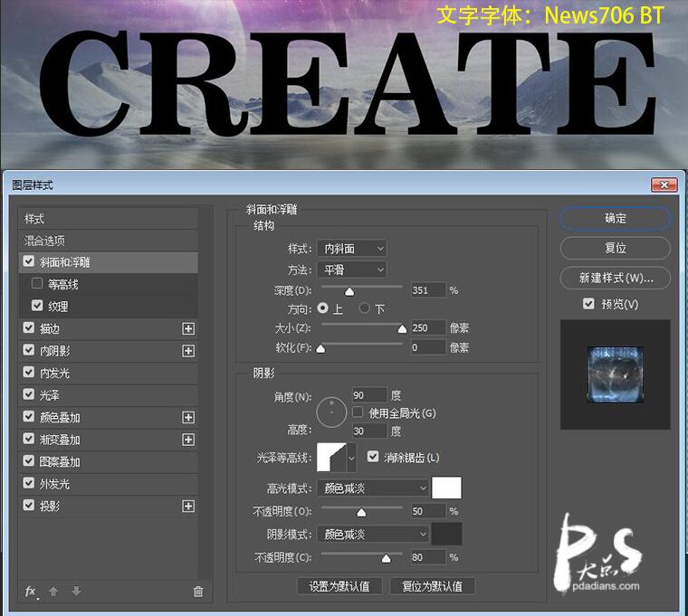688x616 pixels.
Task: Enable 使用全局光 checkbox
Action: [x=358, y=412]
